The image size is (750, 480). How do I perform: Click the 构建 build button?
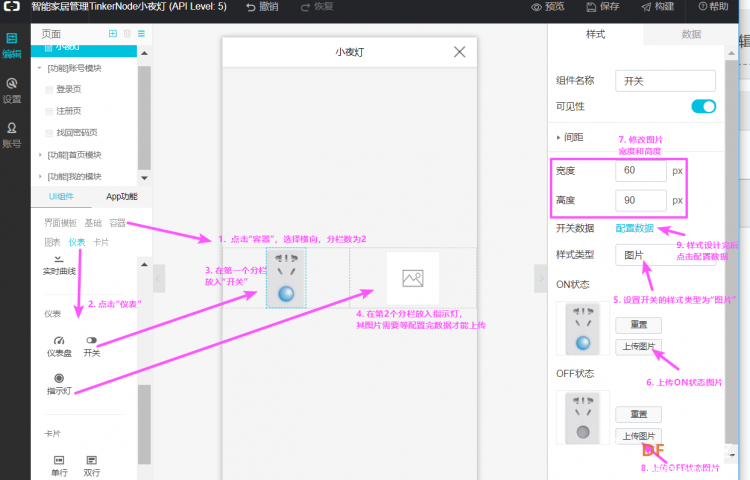[658, 7]
